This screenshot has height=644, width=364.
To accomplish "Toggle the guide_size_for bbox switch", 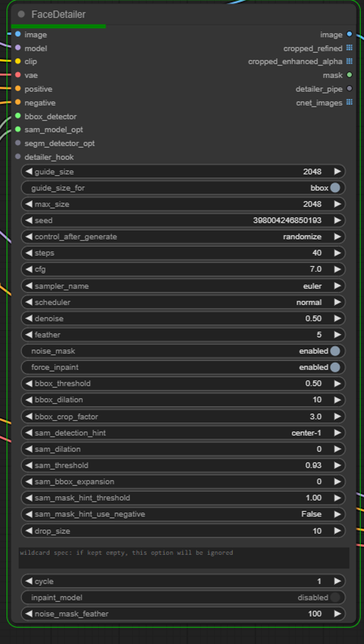I will (335, 188).
